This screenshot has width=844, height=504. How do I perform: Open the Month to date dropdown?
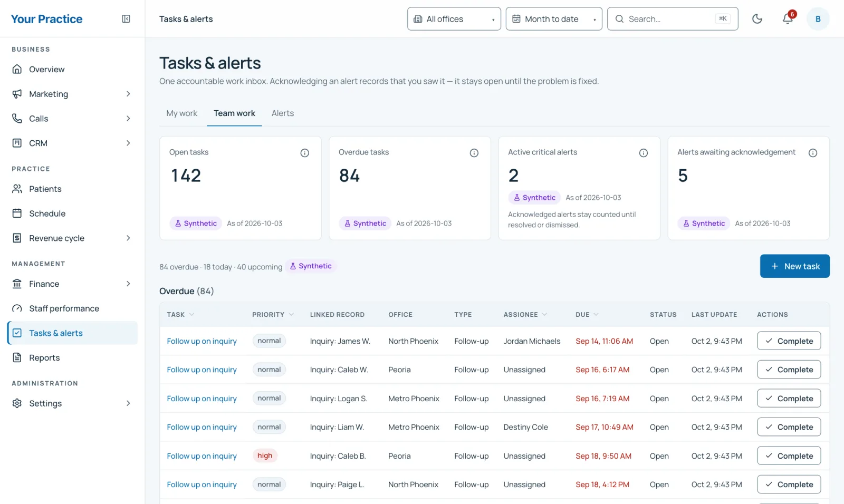[554, 19]
